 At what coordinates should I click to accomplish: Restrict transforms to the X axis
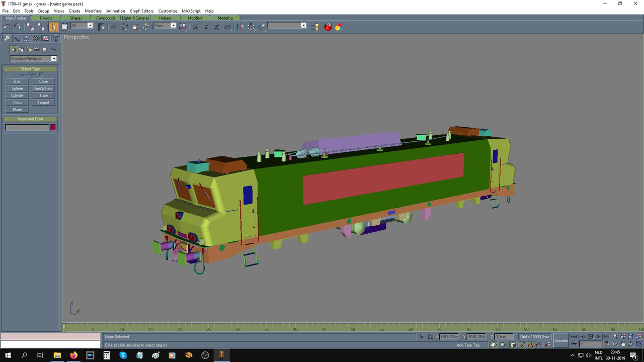[195, 27]
